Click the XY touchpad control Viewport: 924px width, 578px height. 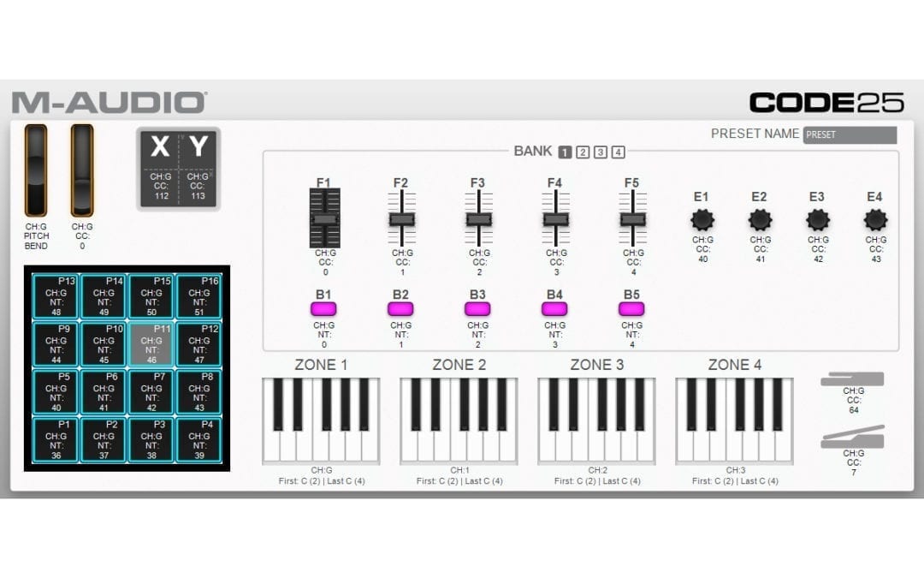(x=177, y=168)
